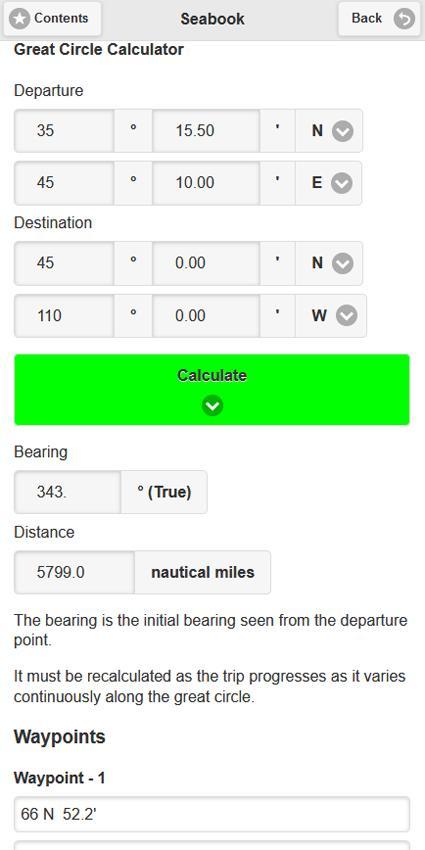Click the chevron icon inside Calculate button
This screenshot has width=425, height=850.
(x=212, y=406)
